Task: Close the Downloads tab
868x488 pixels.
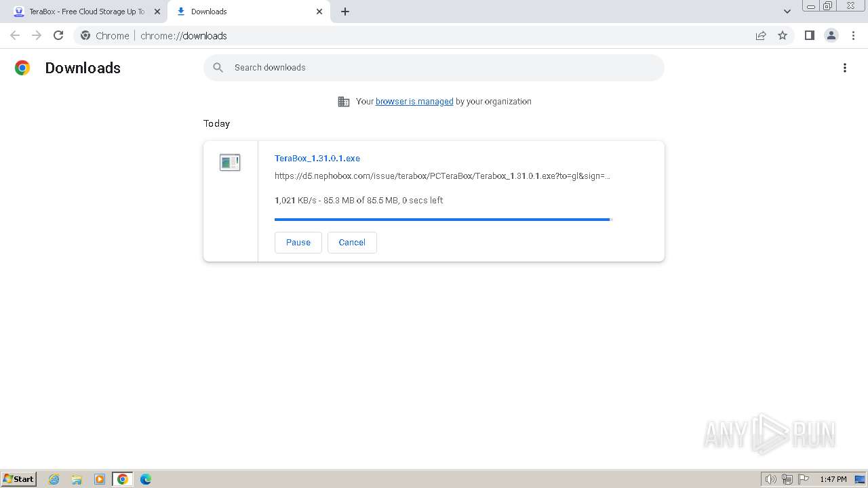Action: (319, 12)
